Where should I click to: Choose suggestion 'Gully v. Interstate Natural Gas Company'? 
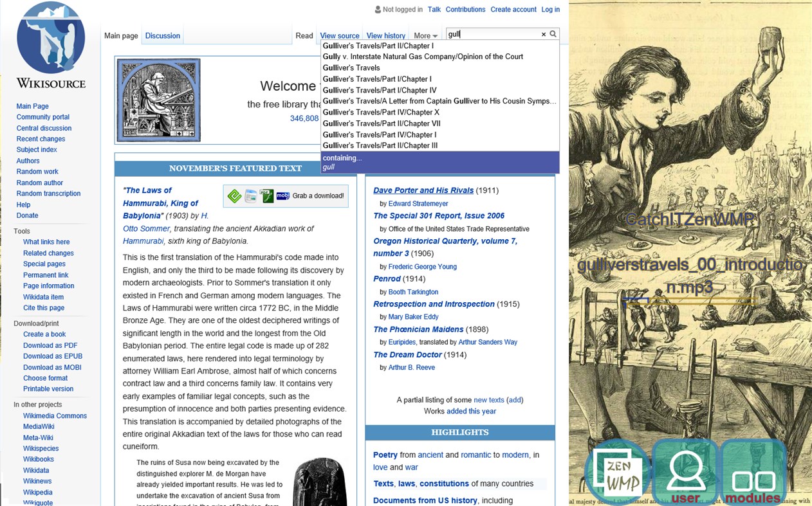point(440,57)
